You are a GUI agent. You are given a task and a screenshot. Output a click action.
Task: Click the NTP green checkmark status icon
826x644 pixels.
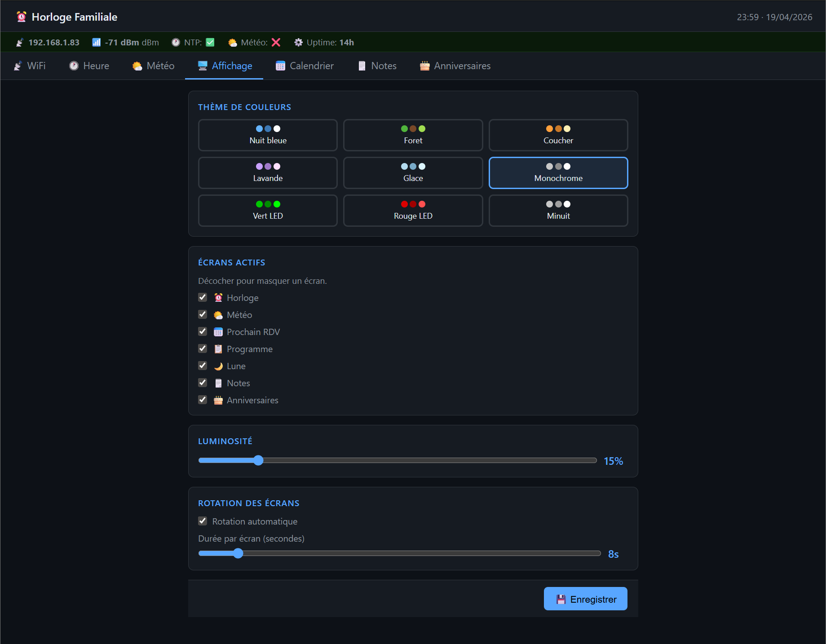click(210, 42)
